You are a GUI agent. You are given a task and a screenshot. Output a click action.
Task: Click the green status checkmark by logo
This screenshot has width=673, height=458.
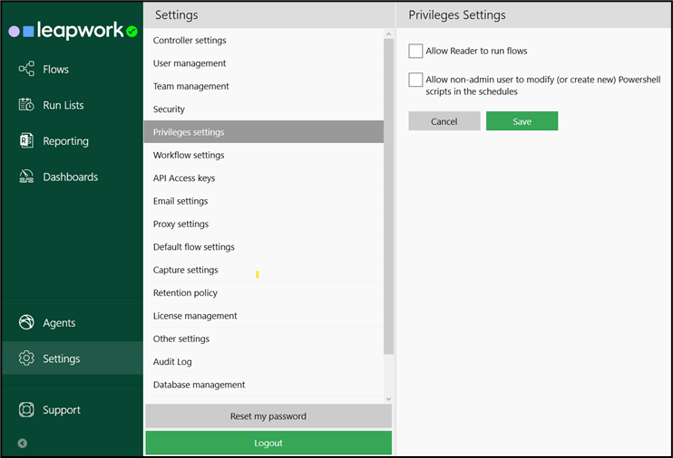coord(132,31)
